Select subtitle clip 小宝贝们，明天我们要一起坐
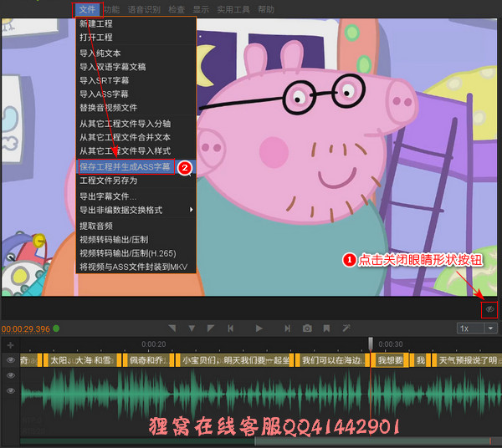Screen dimensions: 502x448 (235, 360)
